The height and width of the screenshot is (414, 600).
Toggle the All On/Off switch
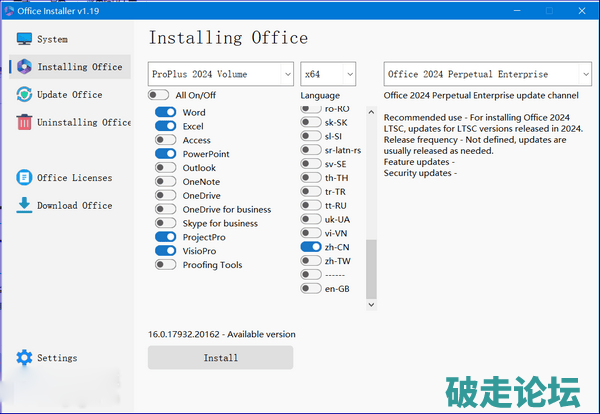click(x=158, y=95)
